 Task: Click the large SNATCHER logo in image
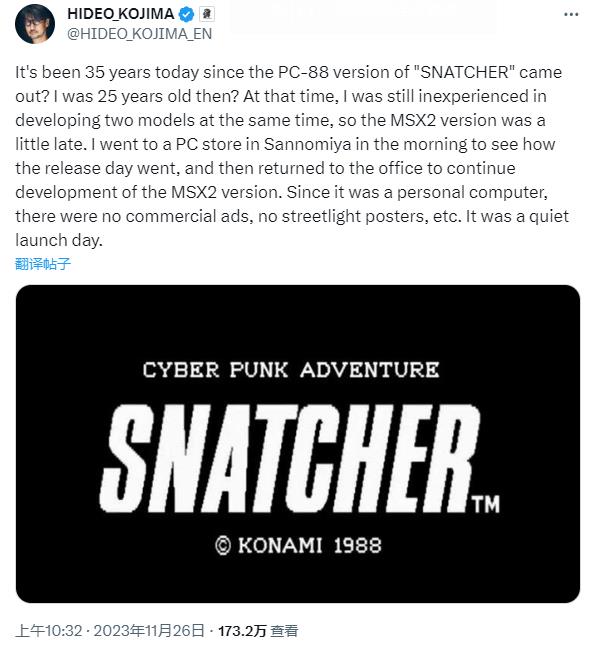(x=289, y=459)
